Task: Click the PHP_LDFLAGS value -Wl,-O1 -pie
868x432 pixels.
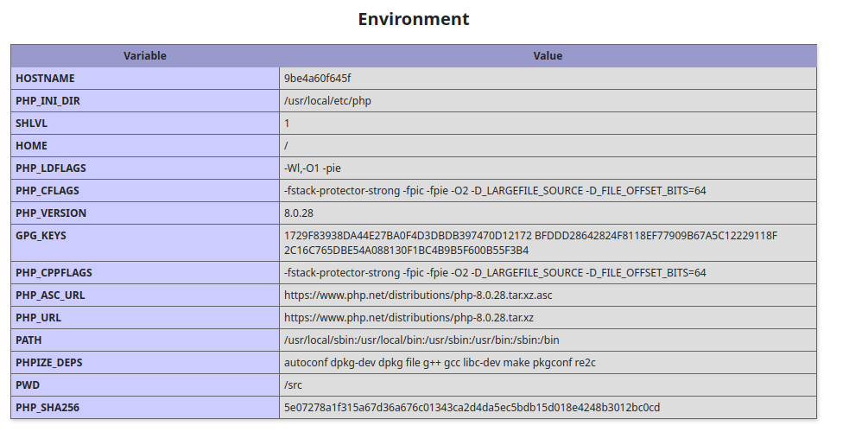Action: point(318,168)
